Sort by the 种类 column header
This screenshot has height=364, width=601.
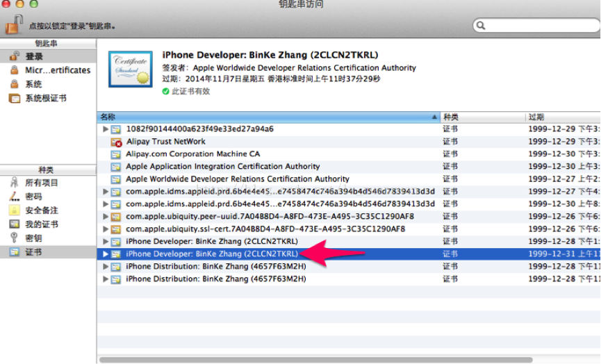[483, 117]
